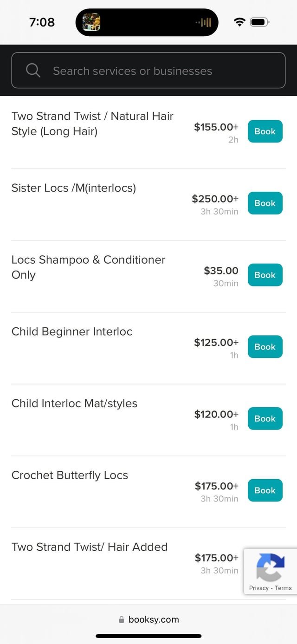Book Child Interloc Mat/styles service
297x644 pixels.
[265, 418]
